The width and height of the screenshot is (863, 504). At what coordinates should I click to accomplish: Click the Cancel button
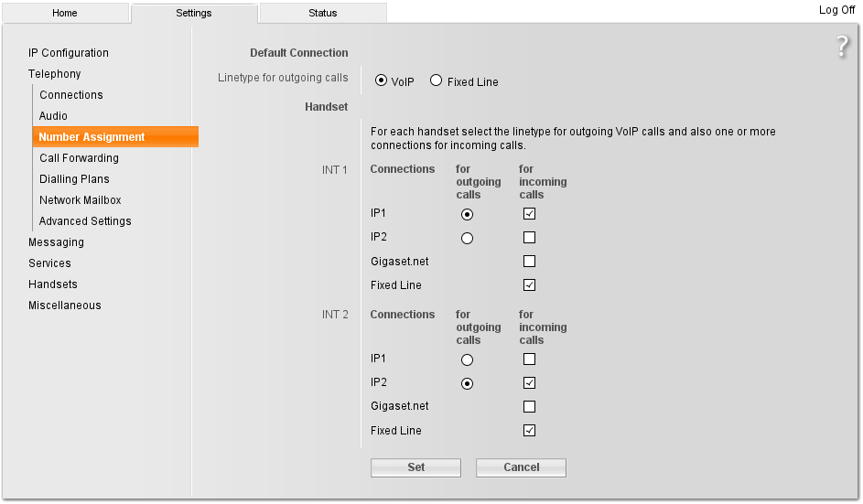521,467
